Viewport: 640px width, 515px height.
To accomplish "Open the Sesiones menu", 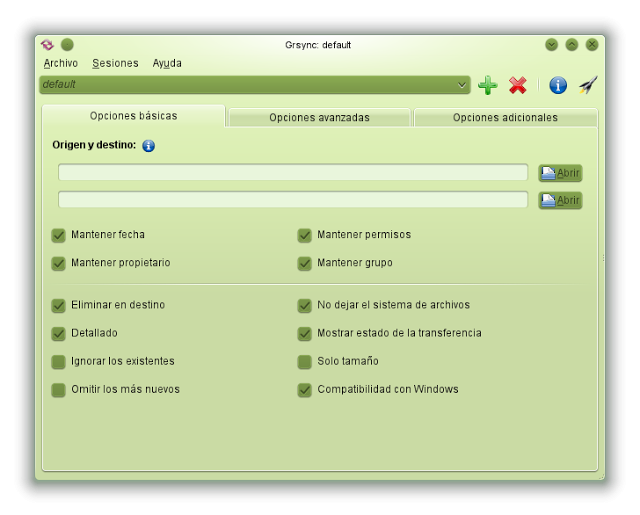I will [115, 63].
